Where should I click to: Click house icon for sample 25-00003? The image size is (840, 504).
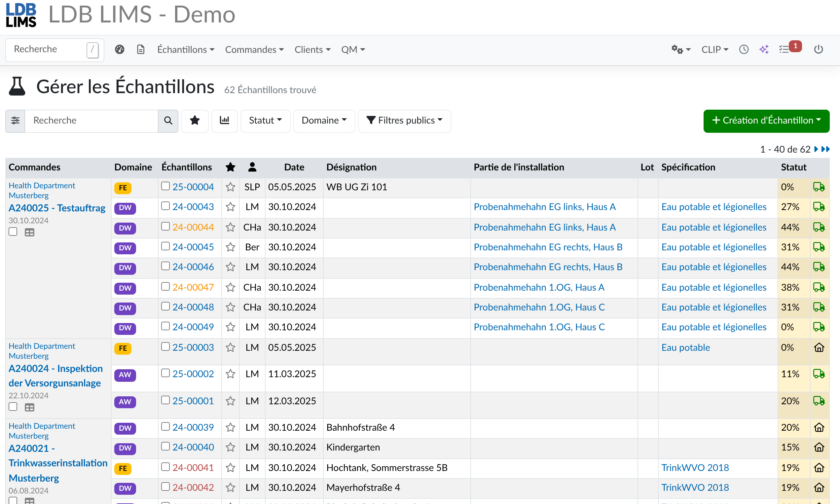pos(819,347)
